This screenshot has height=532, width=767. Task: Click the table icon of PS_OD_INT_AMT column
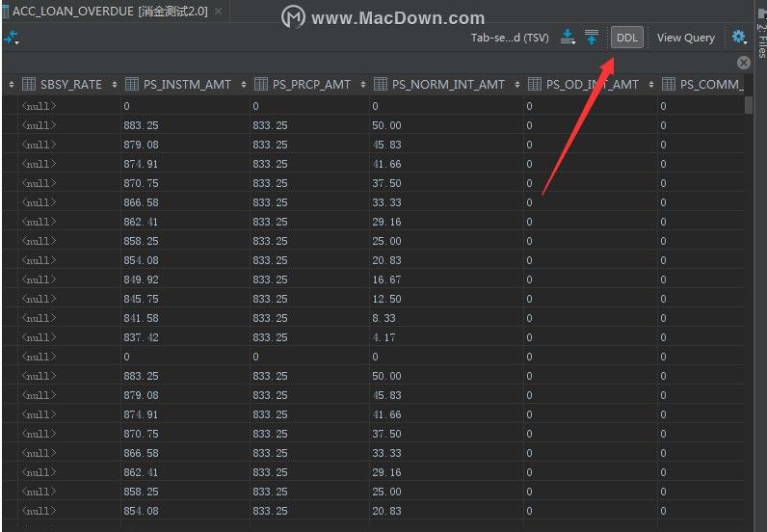(535, 84)
